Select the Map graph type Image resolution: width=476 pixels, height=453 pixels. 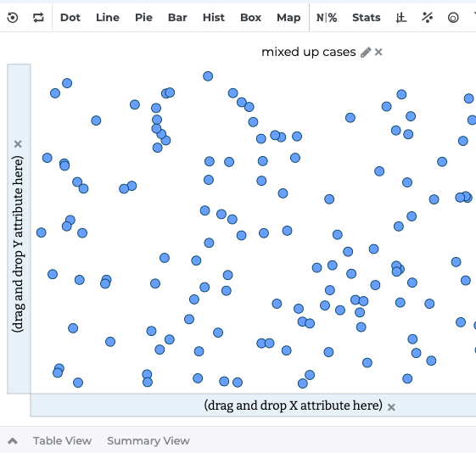pos(288,18)
